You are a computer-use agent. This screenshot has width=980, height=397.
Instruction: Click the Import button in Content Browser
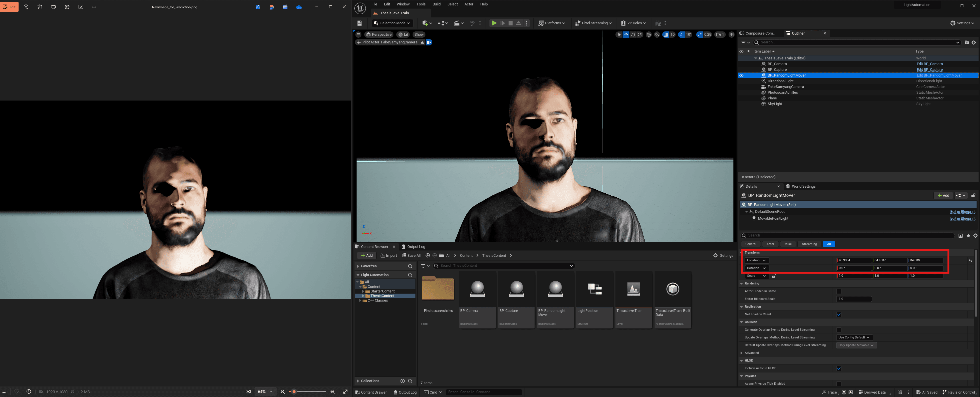click(x=388, y=256)
